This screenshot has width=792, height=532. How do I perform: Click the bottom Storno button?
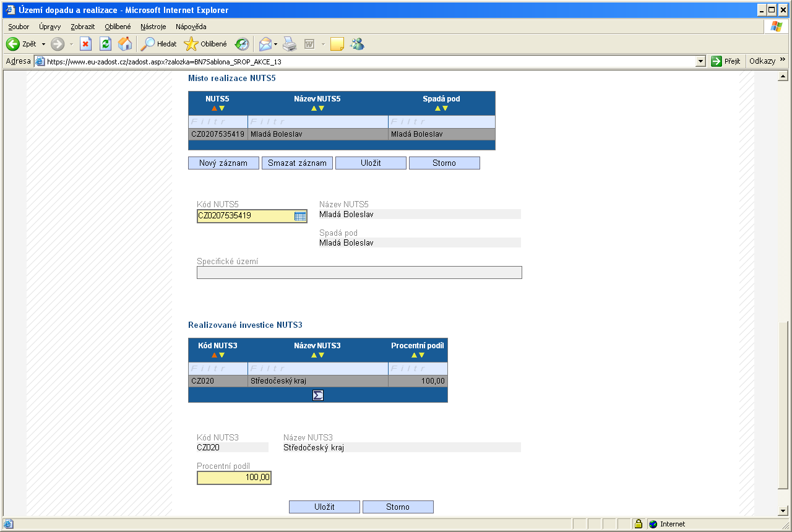click(398, 507)
